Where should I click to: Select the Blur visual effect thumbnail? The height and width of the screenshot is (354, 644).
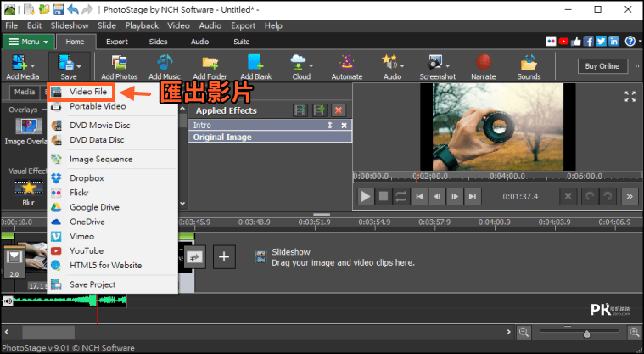click(x=29, y=188)
